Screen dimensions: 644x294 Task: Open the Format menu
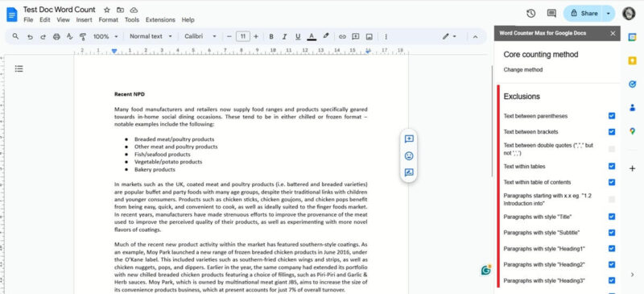point(109,20)
